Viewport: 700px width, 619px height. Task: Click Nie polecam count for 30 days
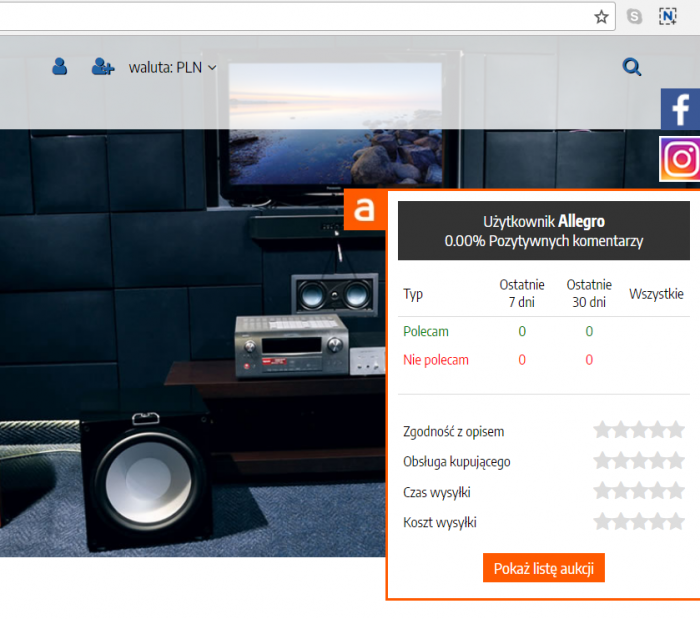[589, 360]
